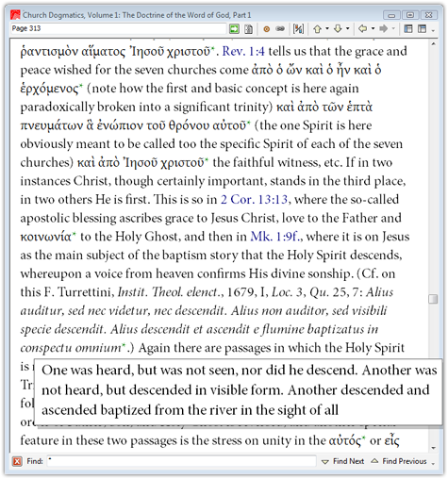Click the footnote asterisk after θρόνου αὐτοῦ

pyautogui.click(x=248, y=123)
